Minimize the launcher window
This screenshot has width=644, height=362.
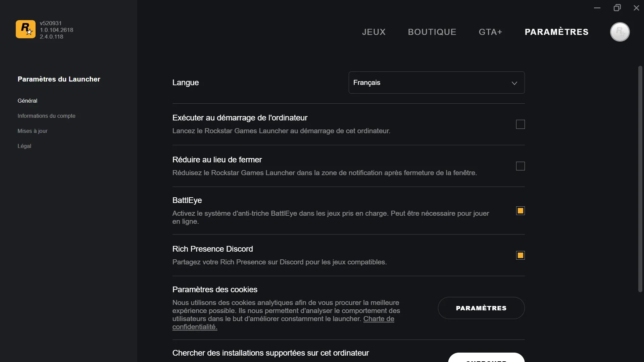tap(597, 7)
